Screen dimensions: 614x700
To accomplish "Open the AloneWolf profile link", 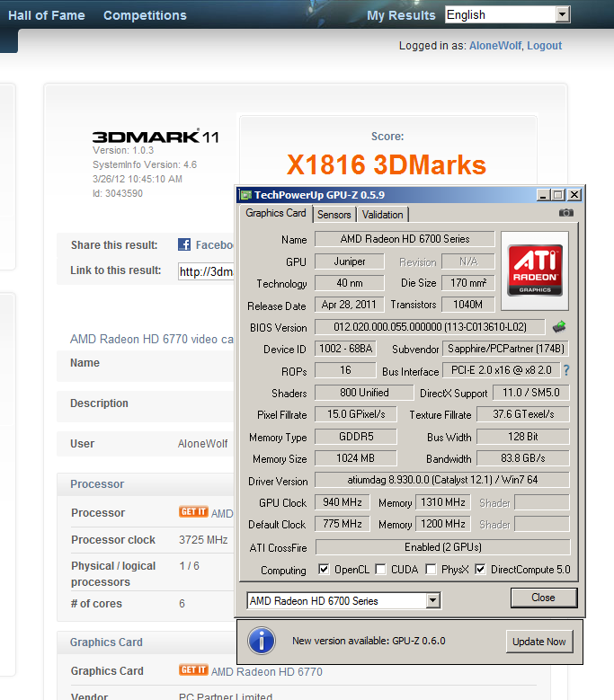I will pos(495,46).
